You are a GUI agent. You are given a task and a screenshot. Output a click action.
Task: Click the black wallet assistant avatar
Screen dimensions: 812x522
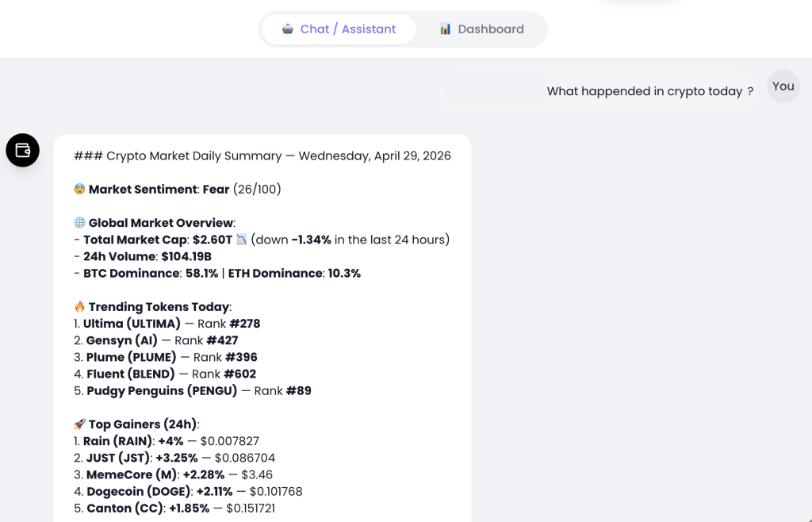click(x=23, y=150)
